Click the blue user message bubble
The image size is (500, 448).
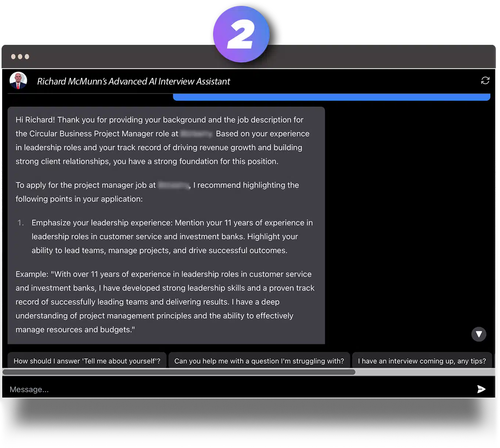(331, 97)
